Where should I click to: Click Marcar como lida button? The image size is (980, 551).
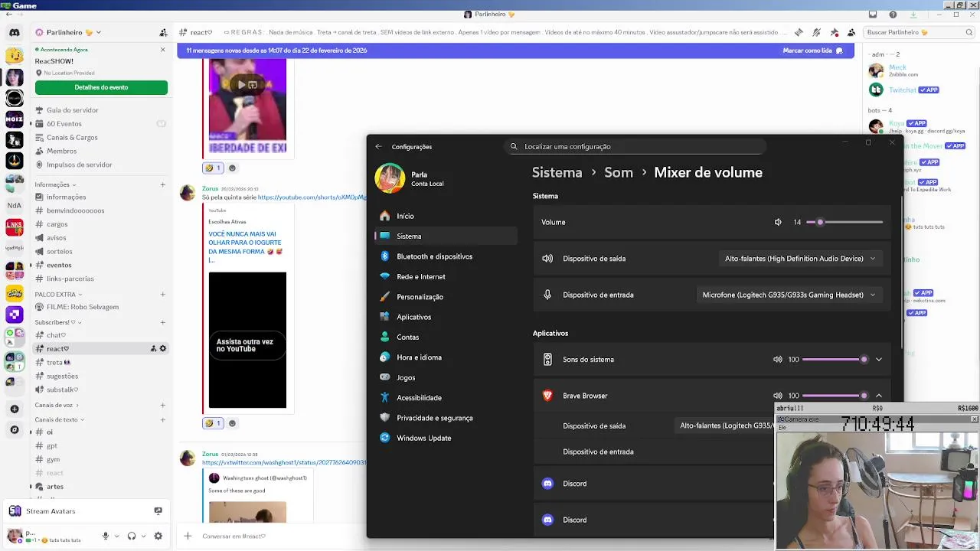click(812, 51)
